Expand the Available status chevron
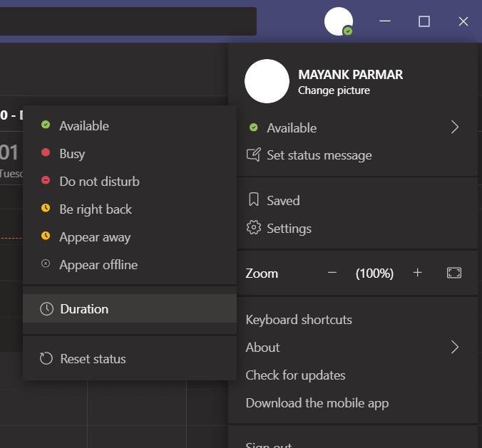 click(x=455, y=127)
